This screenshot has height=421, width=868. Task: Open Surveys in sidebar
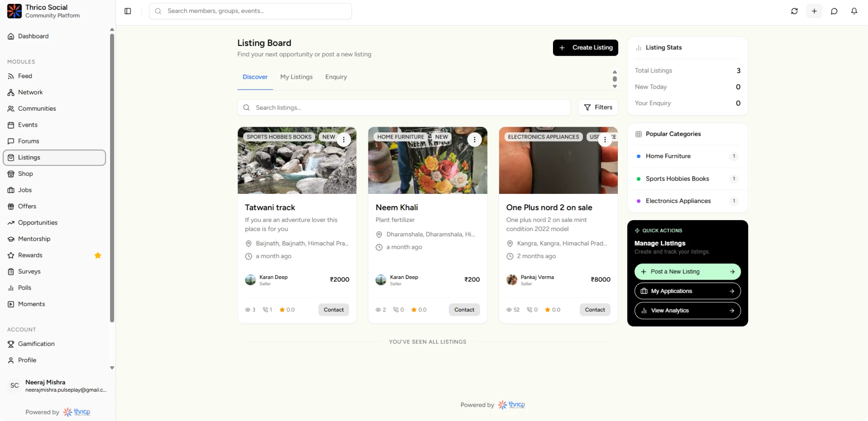point(54,272)
